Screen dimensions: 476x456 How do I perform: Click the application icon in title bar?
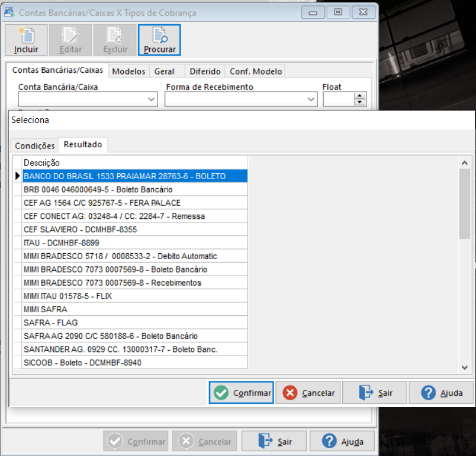click(9, 12)
